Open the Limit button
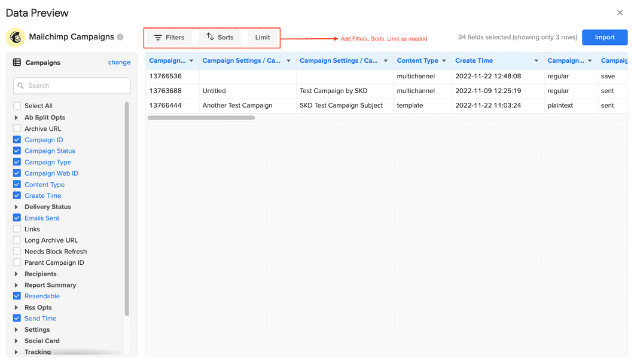Viewport: 634px width, 364px height. coord(263,37)
